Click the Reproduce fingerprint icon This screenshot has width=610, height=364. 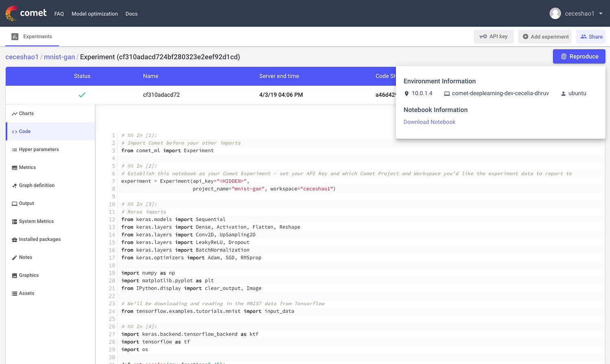pyautogui.click(x=564, y=57)
